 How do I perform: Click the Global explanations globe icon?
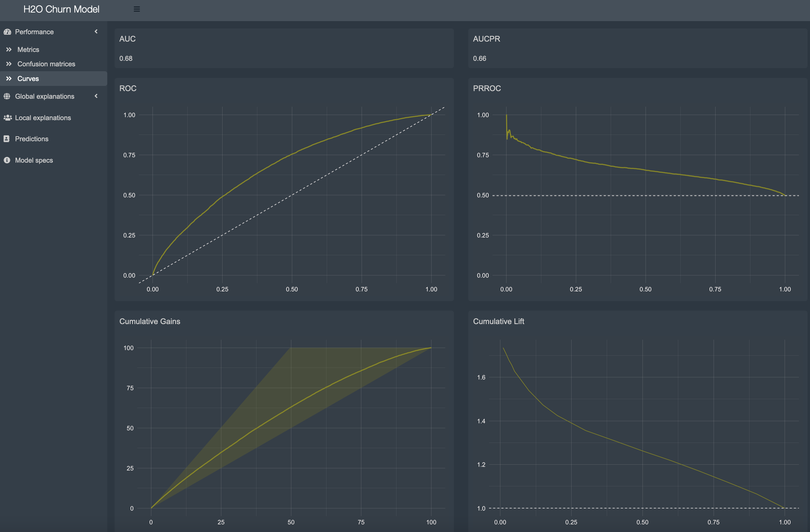pos(7,96)
